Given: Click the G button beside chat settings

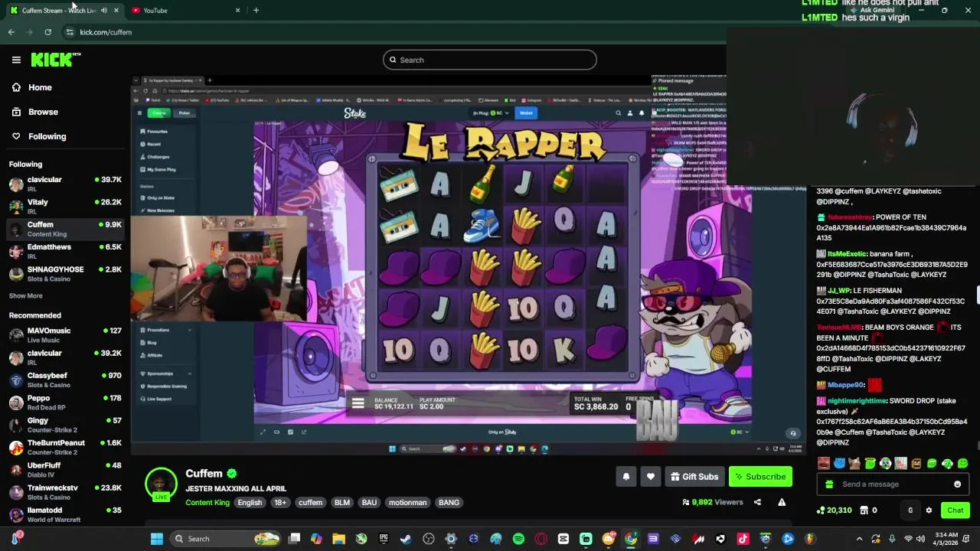Looking at the screenshot, I should (x=910, y=510).
